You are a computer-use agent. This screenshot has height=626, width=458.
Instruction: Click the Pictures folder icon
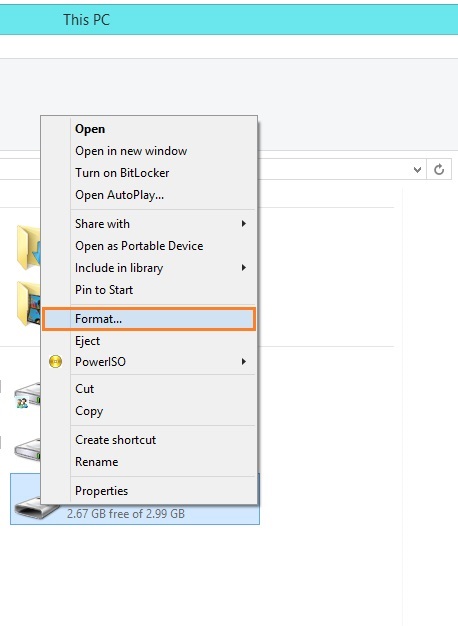[x=29, y=304]
